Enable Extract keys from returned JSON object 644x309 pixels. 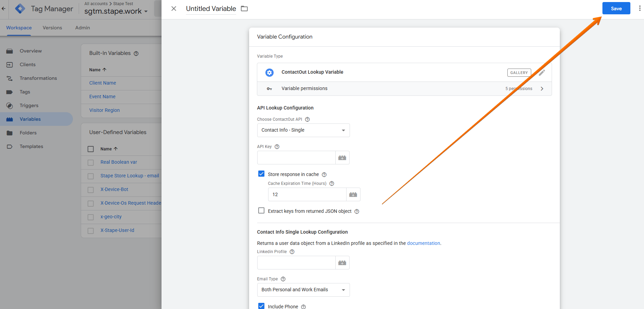point(261,211)
